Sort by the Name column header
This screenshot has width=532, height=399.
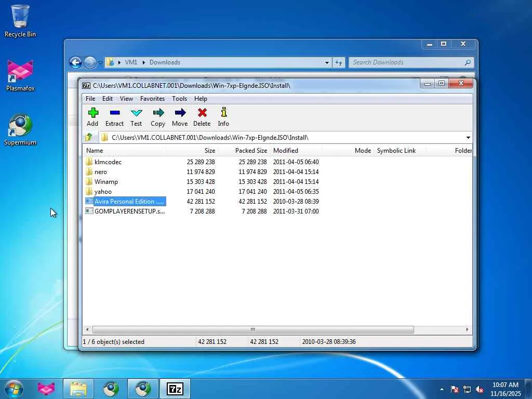point(124,150)
